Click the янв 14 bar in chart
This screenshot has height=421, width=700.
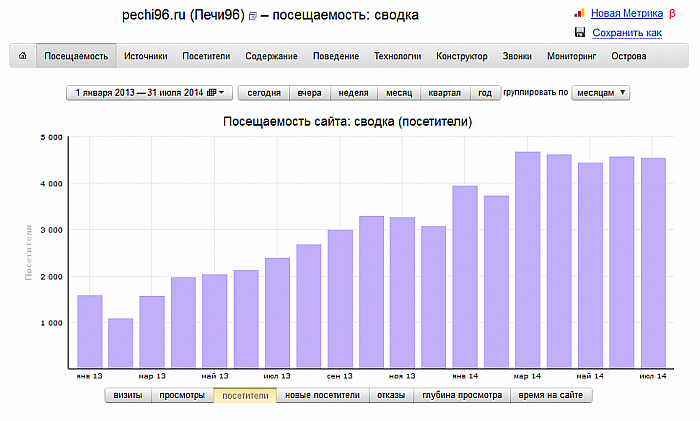465,277
